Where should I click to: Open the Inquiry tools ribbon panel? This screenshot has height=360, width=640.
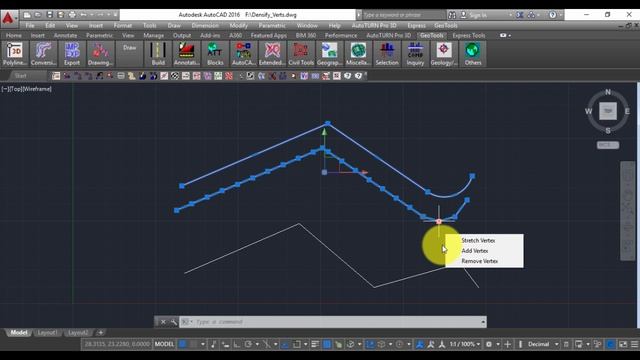pos(415,53)
